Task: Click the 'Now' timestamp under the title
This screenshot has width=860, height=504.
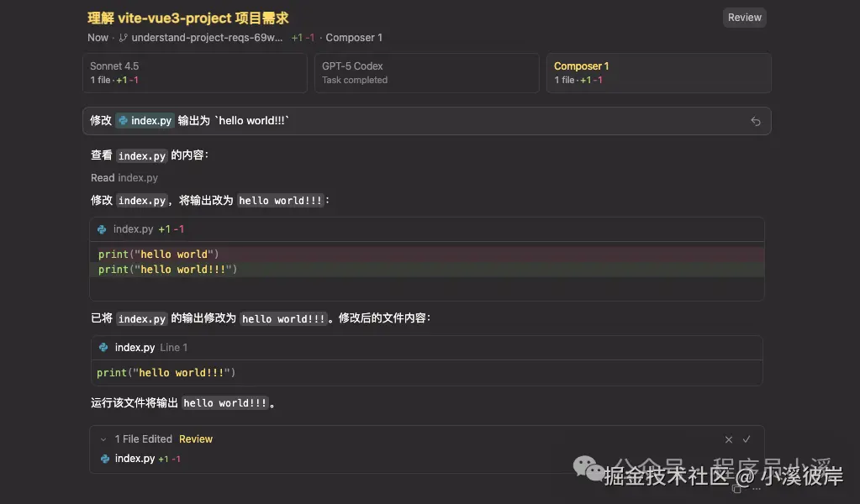Action: (x=98, y=38)
